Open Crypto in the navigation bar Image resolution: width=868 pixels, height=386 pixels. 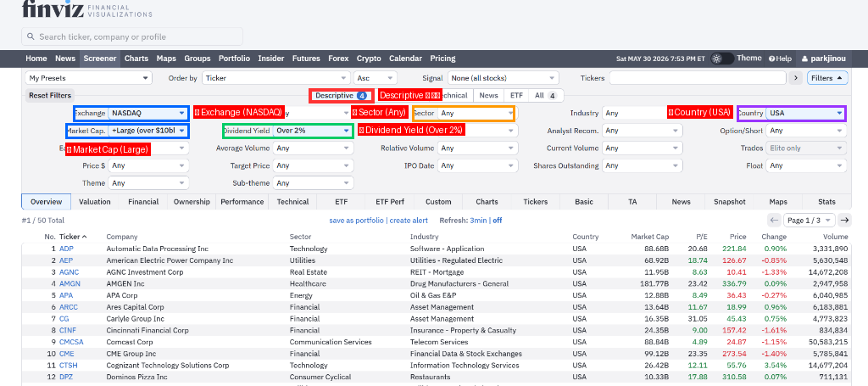click(369, 59)
